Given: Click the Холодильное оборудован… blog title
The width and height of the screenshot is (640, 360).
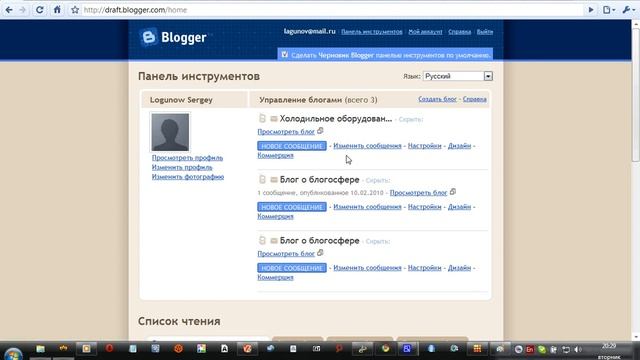Looking at the screenshot, I should pyautogui.click(x=336, y=119).
